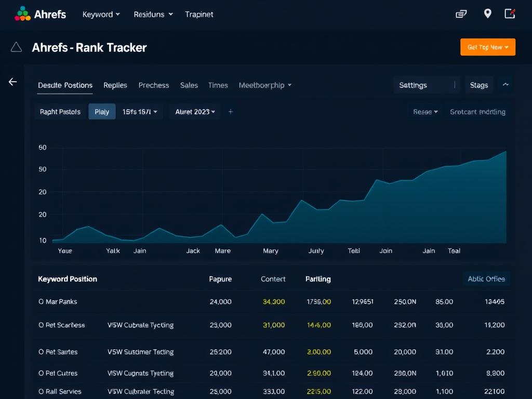
Task: Click the 34,300 value in Mar Ranks row
Action: coord(274,302)
